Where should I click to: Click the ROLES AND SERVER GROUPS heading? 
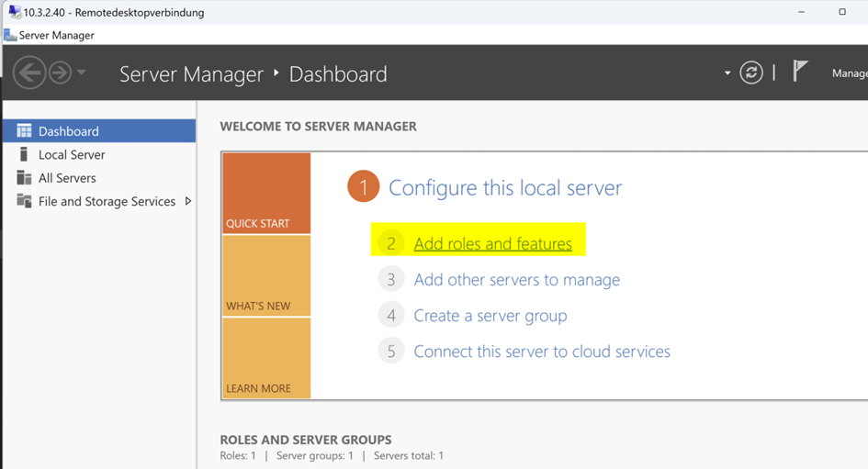[x=306, y=440]
